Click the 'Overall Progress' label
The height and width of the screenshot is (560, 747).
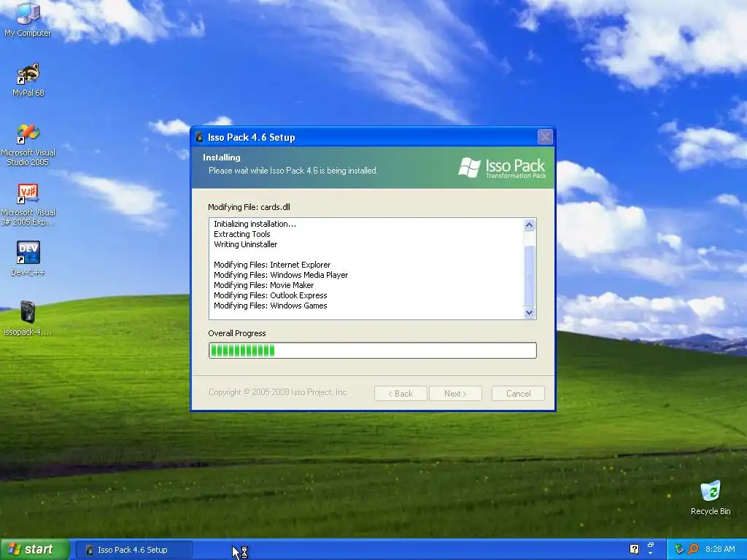(237, 333)
